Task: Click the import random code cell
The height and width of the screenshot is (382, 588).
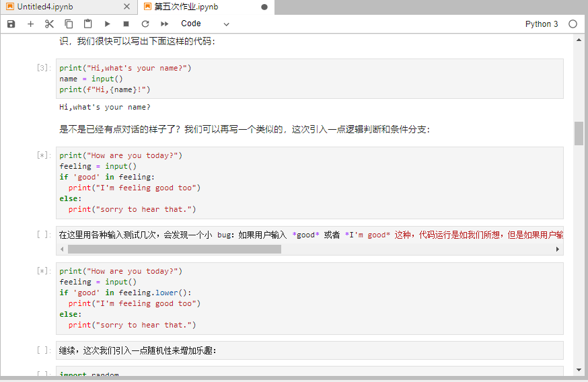Action: pyautogui.click(x=309, y=371)
